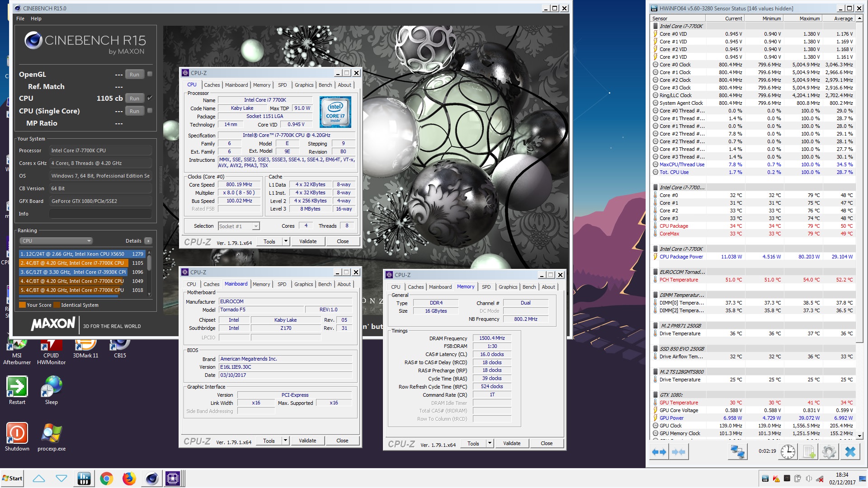Run the OpenGL benchmark in Cinebench
Screen dimensions: 868x488
pyautogui.click(x=134, y=75)
